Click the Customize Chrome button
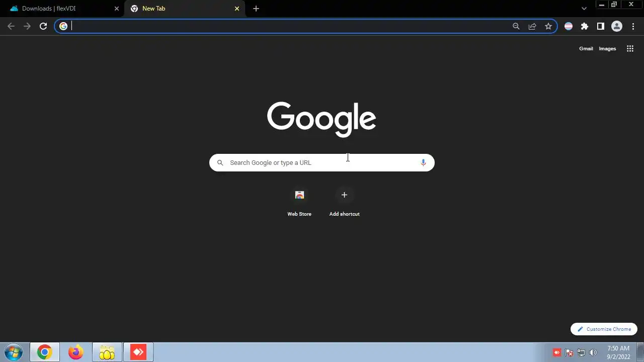 [x=604, y=329]
